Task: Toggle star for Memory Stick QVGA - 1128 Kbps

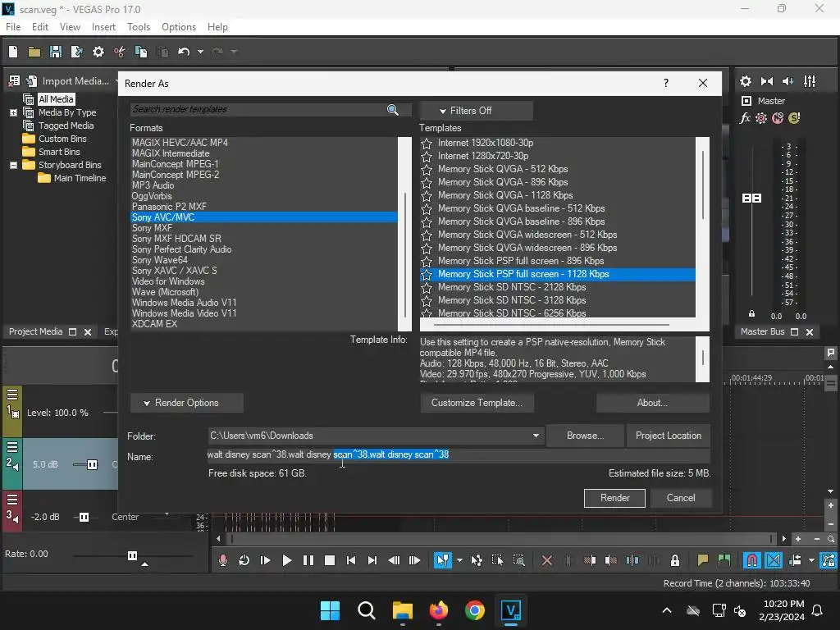Action: click(427, 195)
